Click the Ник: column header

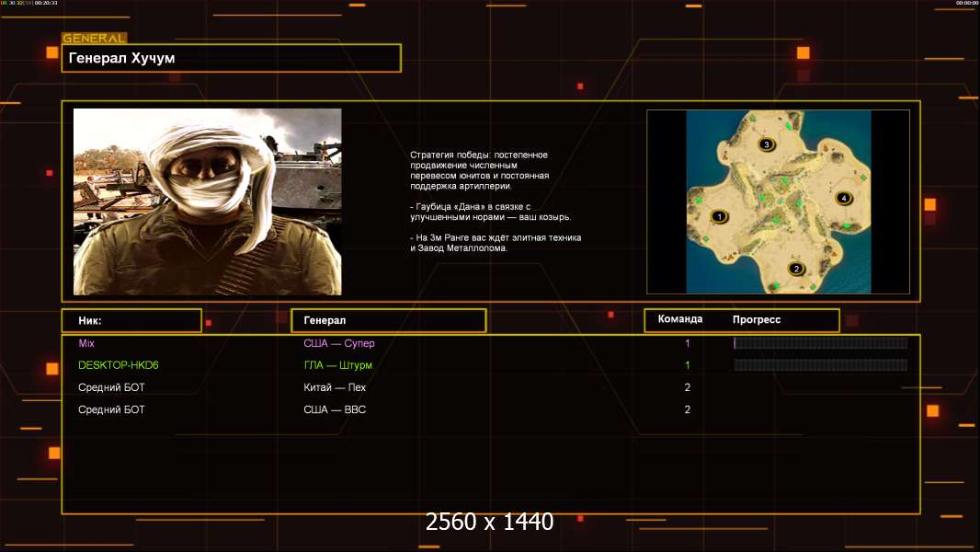(131, 320)
